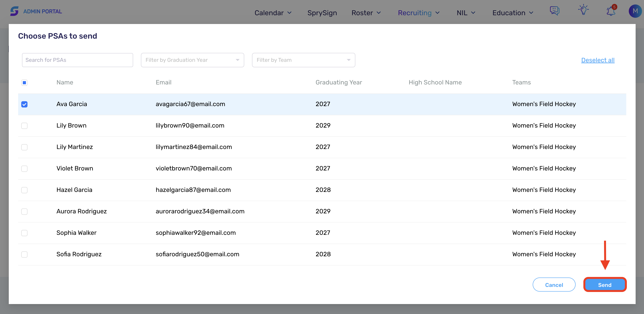Check Sophia Walker's checkbox
The image size is (644, 314).
(24, 233)
